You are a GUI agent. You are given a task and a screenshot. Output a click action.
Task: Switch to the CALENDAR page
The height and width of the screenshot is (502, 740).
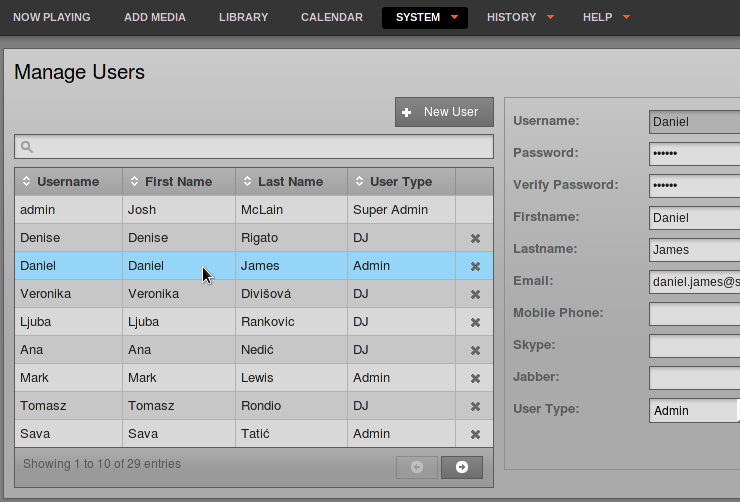point(332,17)
